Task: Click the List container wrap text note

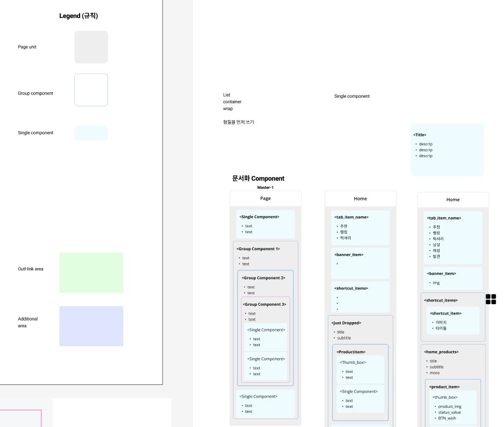Action: coord(232,102)
